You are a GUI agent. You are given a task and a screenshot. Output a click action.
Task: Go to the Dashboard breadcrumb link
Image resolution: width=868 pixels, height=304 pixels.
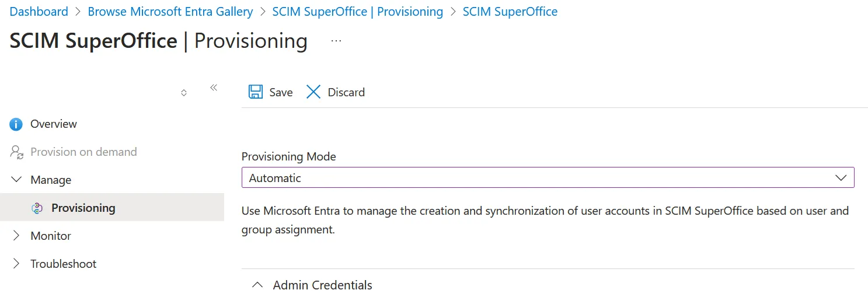click(x=39, y=12)
